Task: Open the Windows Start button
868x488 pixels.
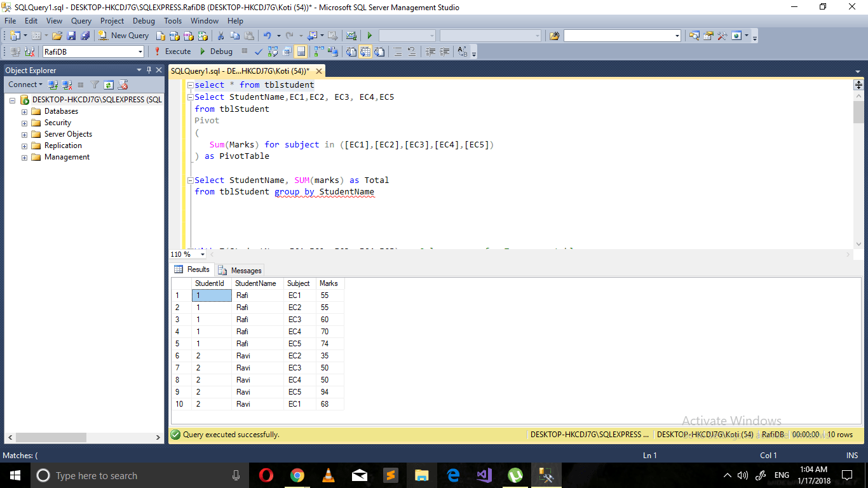Action: 15,475
